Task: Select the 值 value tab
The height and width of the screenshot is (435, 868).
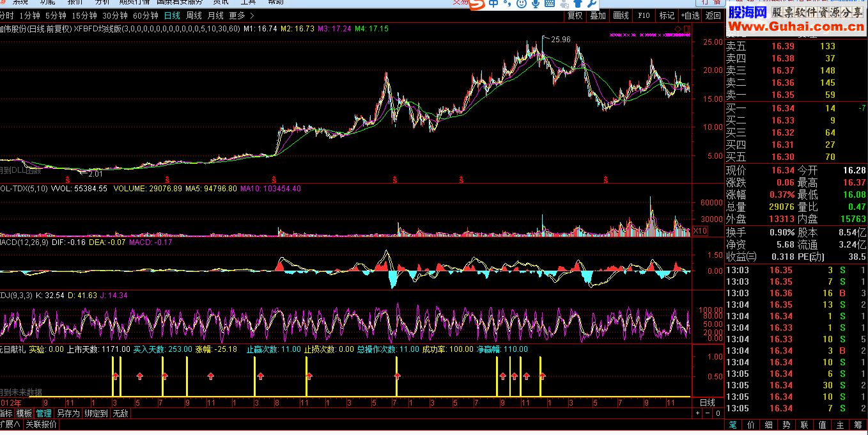Action: pyautogui.click(x=823, y=425)
